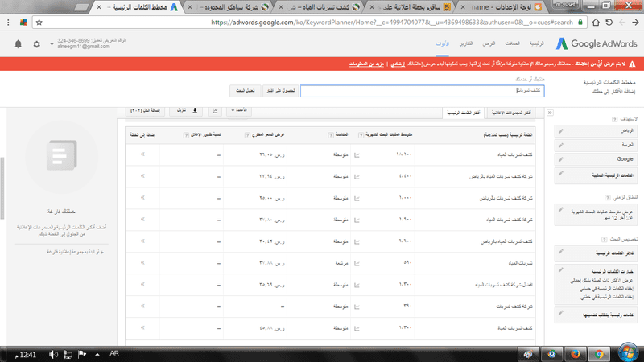This screenshot has width=644, height=362.
Task: Toggle the chart view icon in table toolbar
Action: [x=215, y=110]
